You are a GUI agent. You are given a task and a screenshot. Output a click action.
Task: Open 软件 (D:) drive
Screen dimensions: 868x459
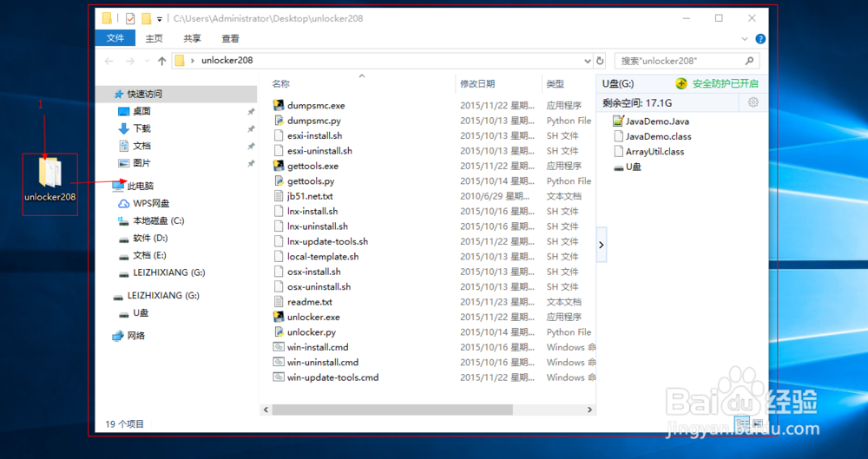(143, 238)
